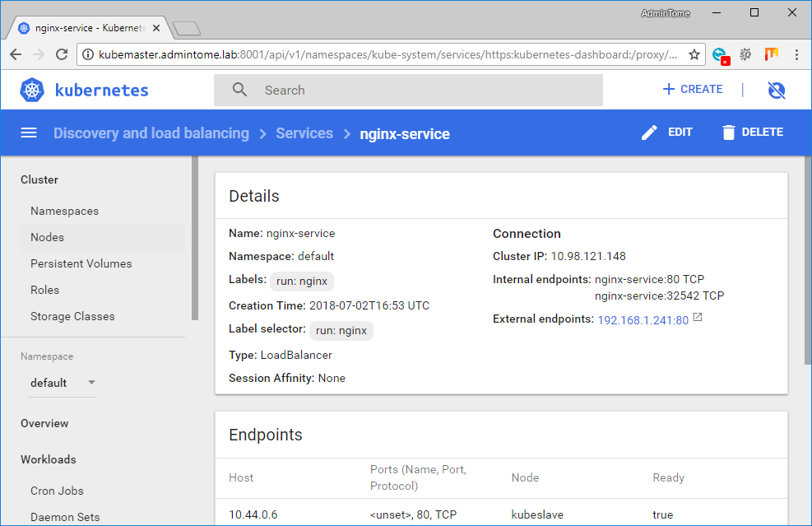Click the Edit pencil icon
Viewport: 812px width, 526px height.
pyautogui.click(x=649, y=132)
